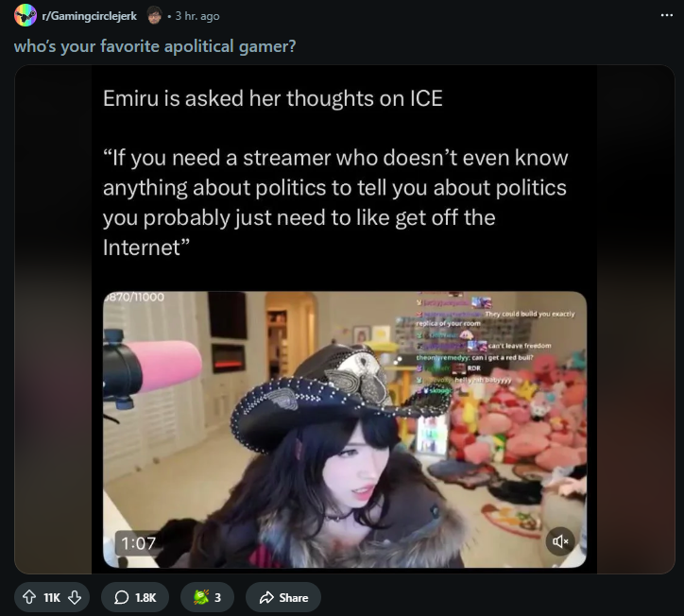Open the post overflow menu dots

coord(666,15)
